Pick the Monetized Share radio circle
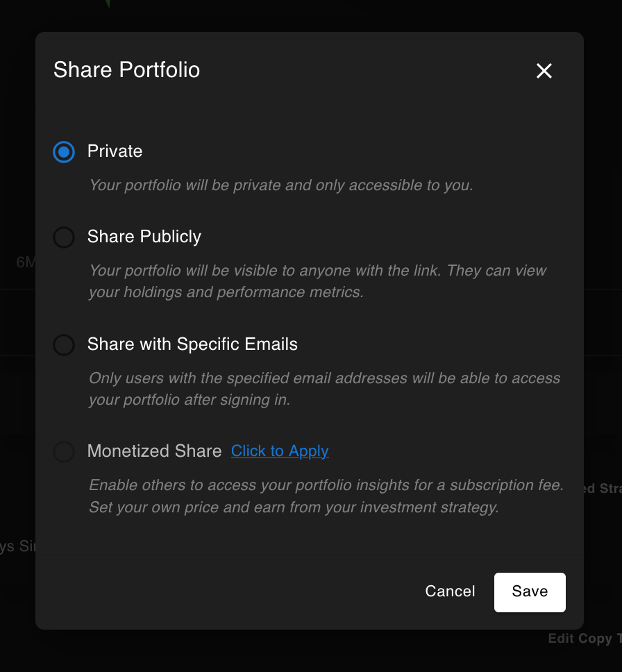 click(64, 451)
